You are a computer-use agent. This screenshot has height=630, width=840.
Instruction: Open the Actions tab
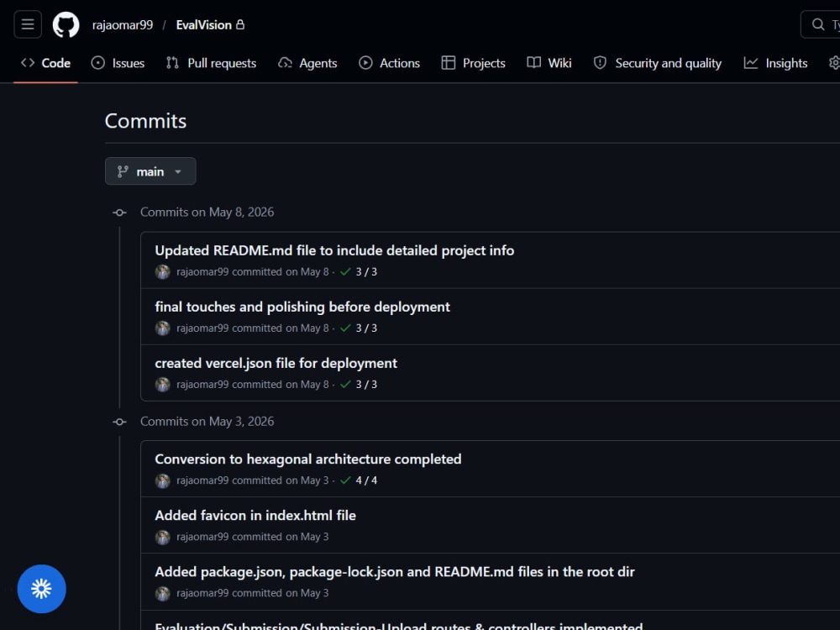click(x=390, y=63)
